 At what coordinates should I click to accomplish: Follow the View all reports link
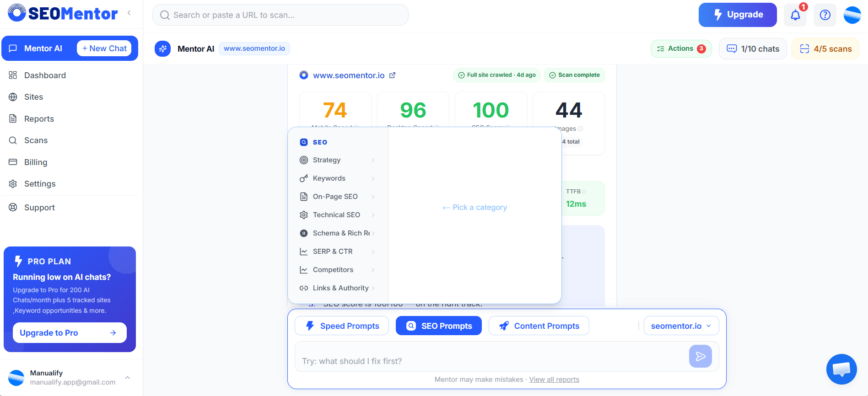pos(554,380)
